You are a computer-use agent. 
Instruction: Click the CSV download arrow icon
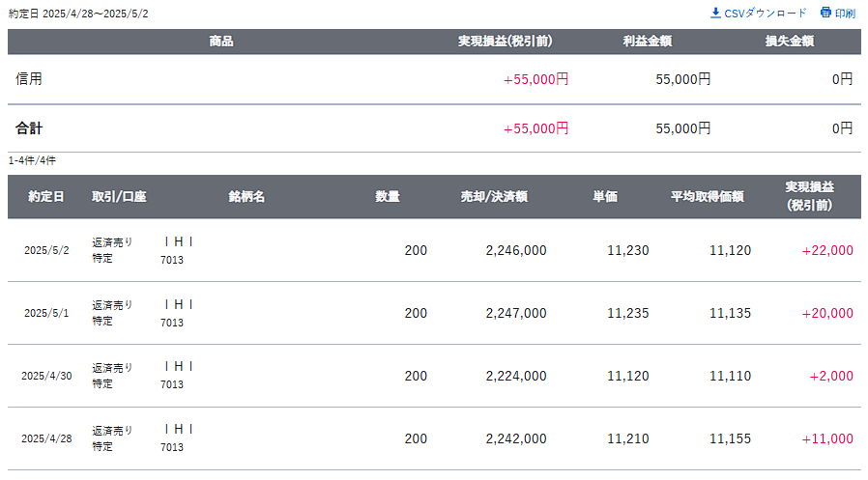pyautogui.click(x=715, y=13)
